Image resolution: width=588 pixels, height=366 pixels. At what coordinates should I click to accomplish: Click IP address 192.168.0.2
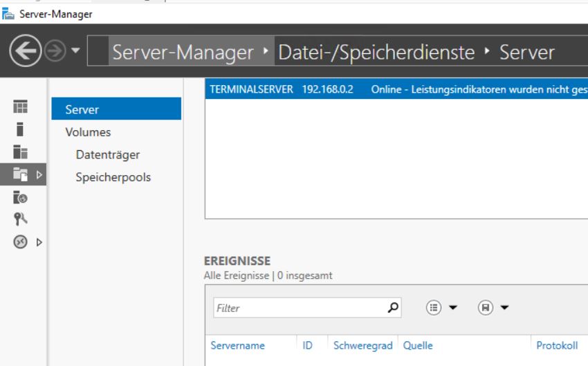pos(328,89)
